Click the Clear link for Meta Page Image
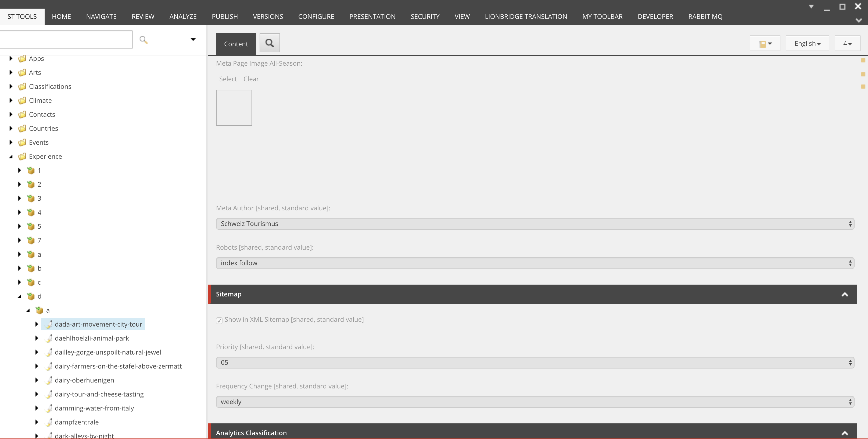Viewport: 868px width, 439px height. (x=251, y=79)
